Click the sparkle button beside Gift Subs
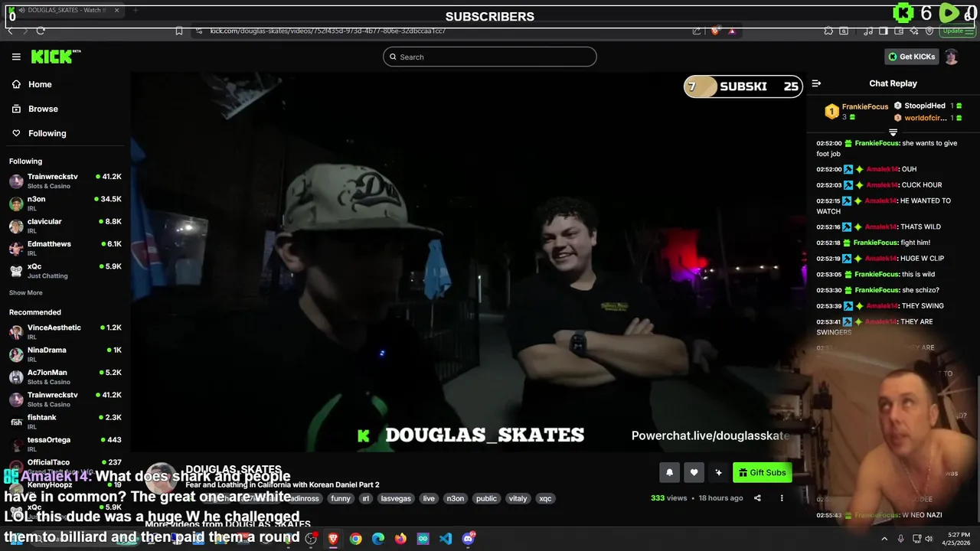Viewport: 980px width, 551px height. click(x=718, y=472)
